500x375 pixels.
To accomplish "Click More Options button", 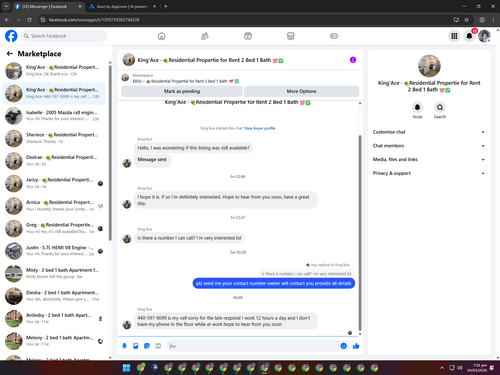I will 301,91.
